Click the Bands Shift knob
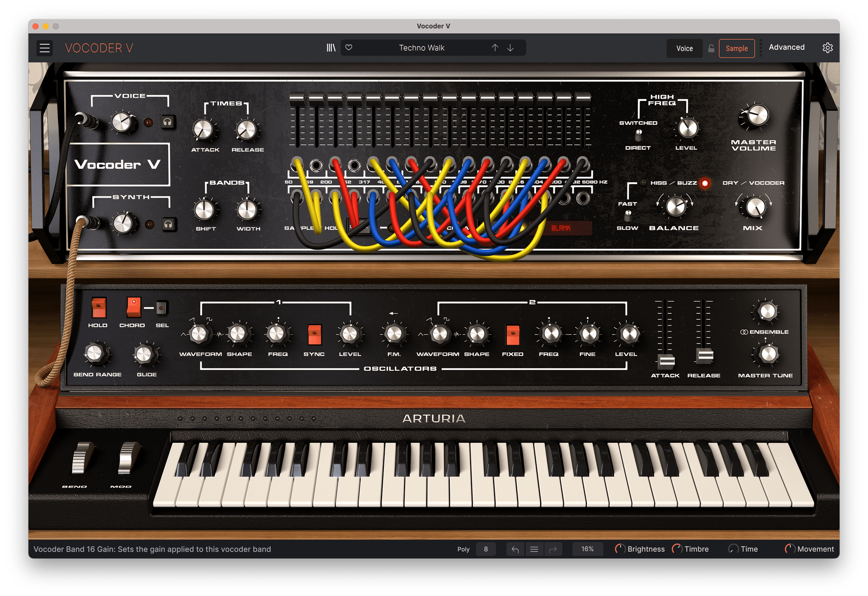 [x=204, y=210]
